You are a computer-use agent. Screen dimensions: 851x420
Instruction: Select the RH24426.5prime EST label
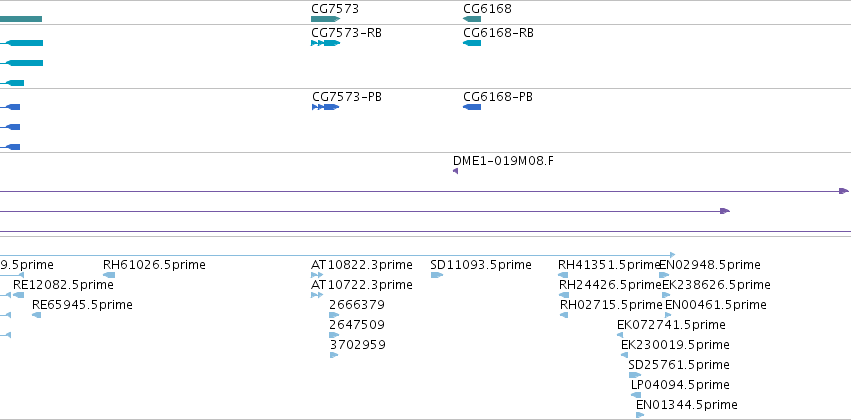pyautogui.click(x=611, y=285)
